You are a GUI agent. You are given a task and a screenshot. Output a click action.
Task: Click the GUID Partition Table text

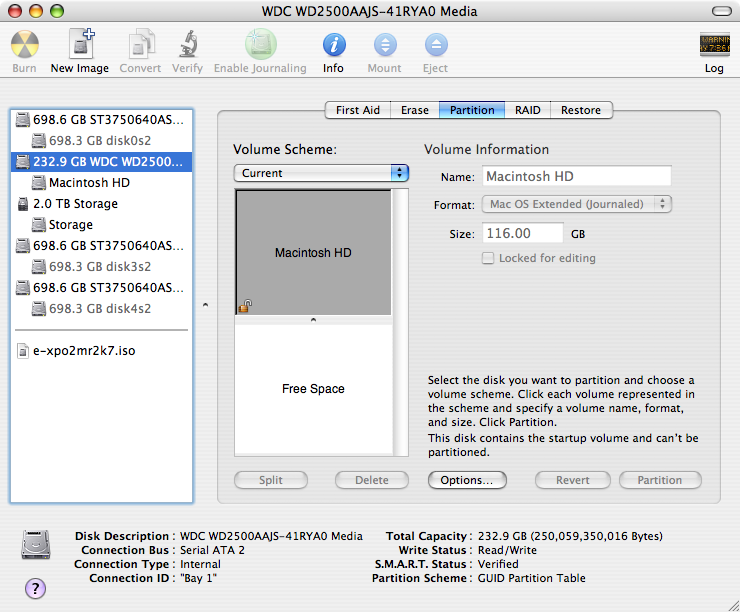531,578
